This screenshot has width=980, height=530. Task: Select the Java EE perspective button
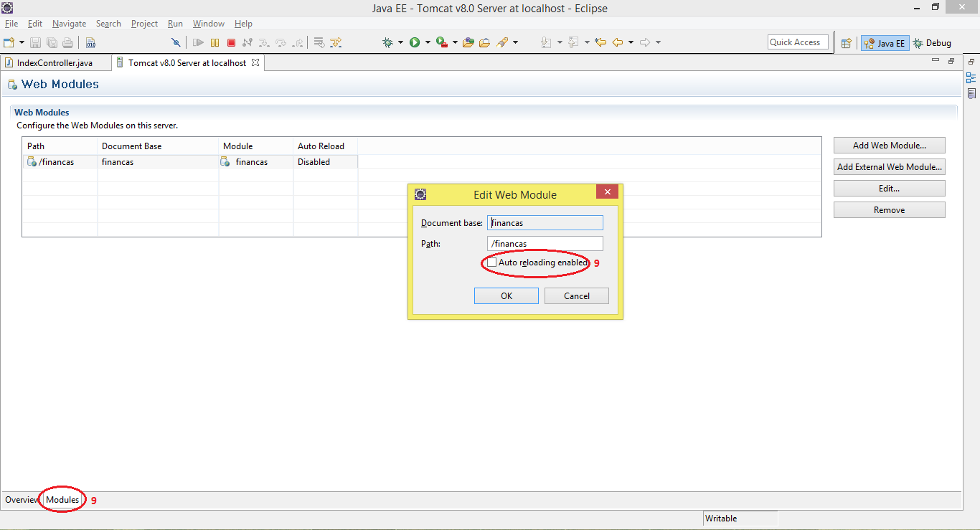click(x=885, y=42)
